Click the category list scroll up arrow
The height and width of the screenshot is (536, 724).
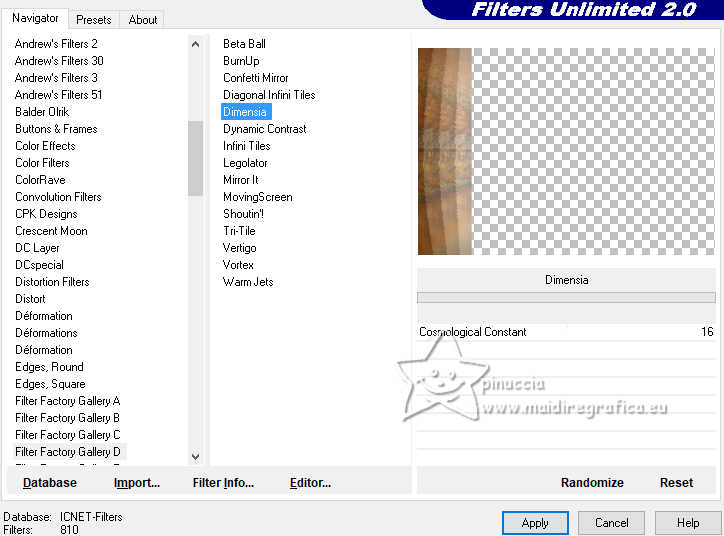tap(195, 44)
